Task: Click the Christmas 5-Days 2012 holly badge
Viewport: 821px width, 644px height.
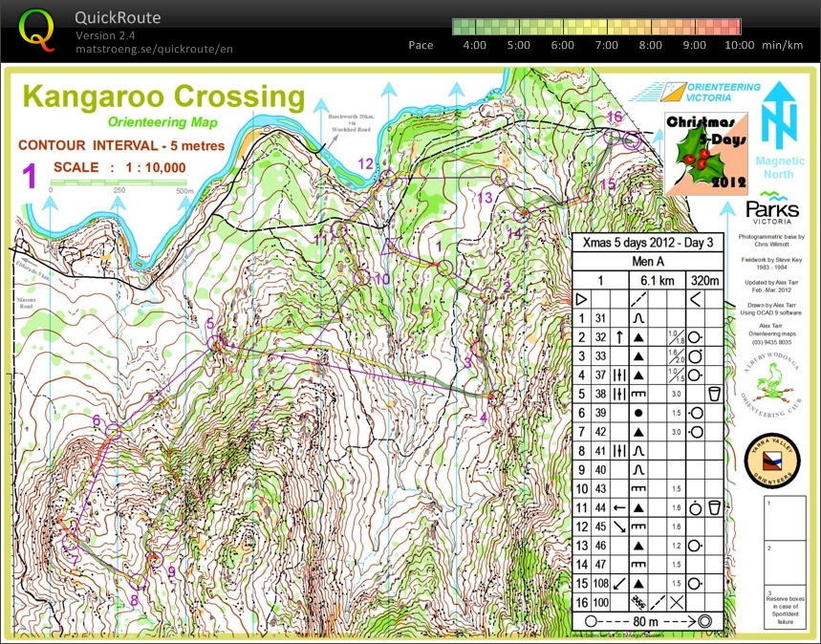Action: [x=706, y=153]
